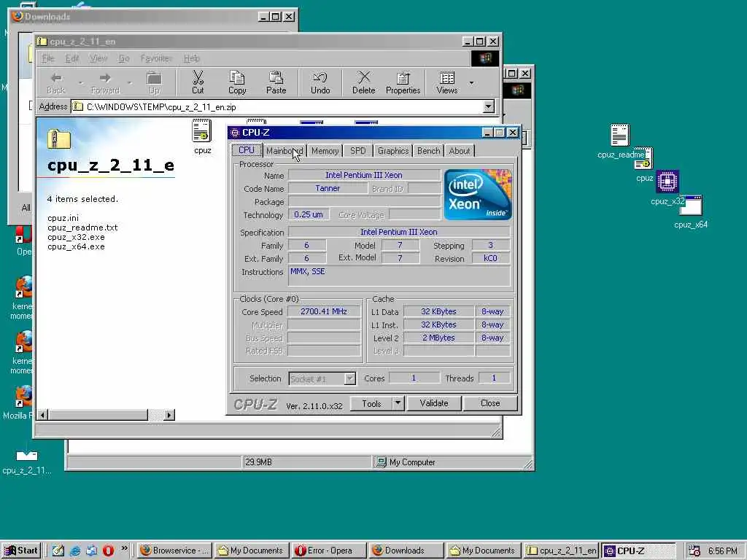Click the task scheduler system tray icon
This screenshot has height=560, width=747.
[x=694, y=551]
